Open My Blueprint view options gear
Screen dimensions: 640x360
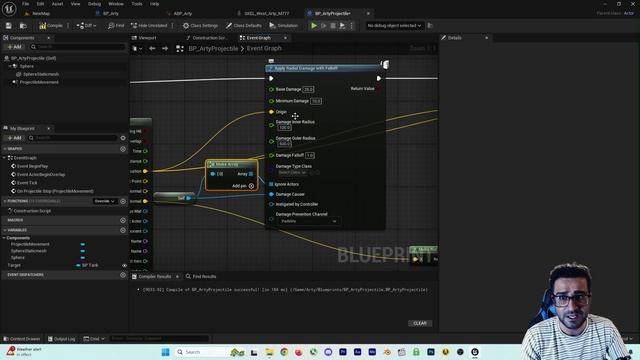tap(123, 138)
